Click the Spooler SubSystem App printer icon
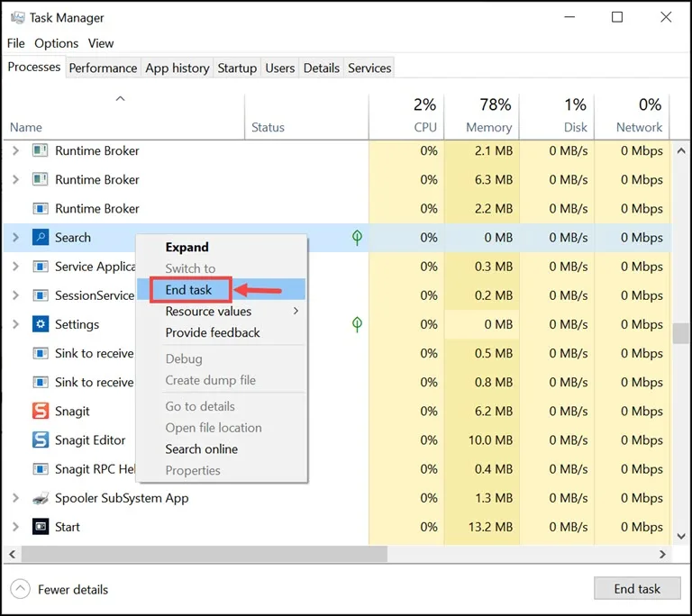Viewport: 692px width, 616px height. (41, 498)
